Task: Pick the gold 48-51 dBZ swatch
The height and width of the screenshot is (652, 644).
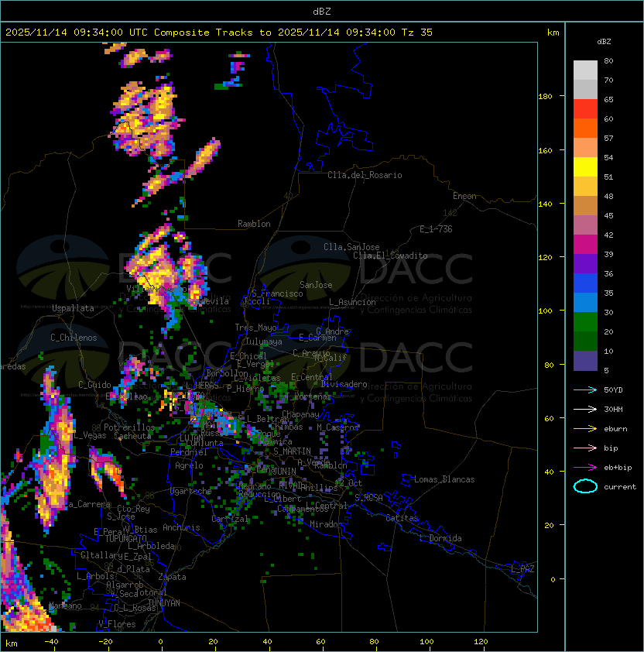Action: 585,187
